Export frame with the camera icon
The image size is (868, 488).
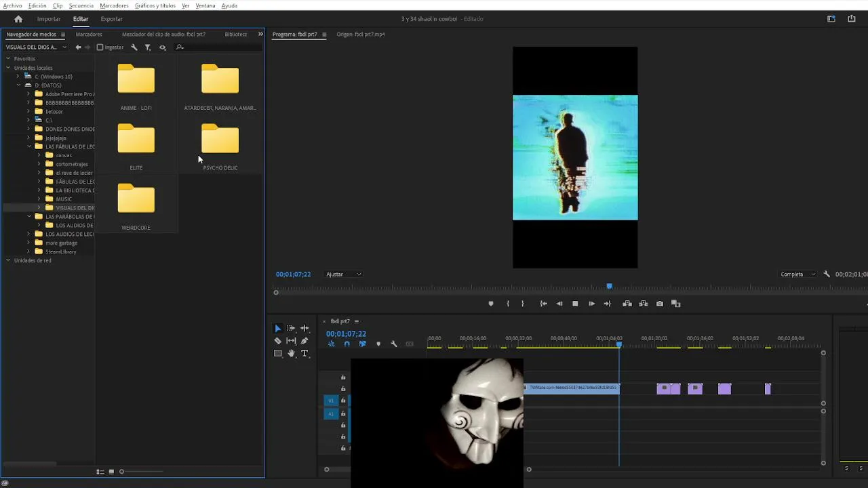[x=660, y=304]
